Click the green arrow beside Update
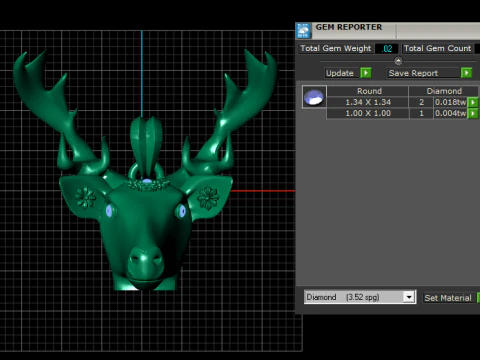 coord(366,73)
